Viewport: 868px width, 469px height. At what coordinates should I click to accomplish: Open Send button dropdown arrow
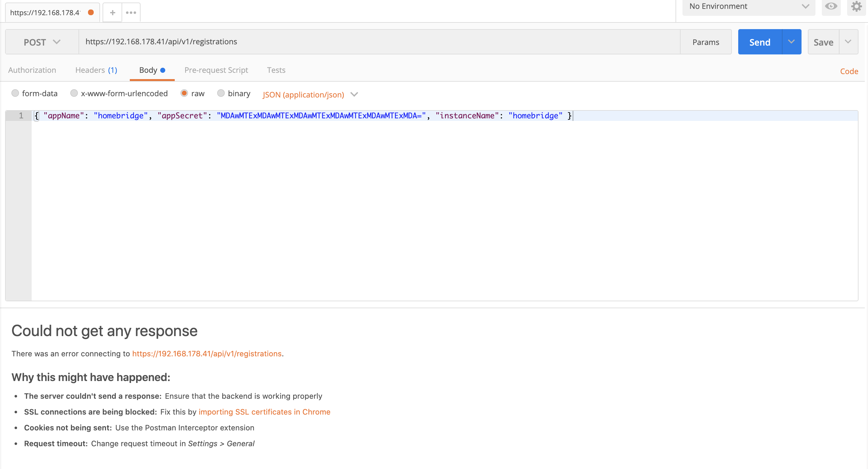click(x=791, y=42)
